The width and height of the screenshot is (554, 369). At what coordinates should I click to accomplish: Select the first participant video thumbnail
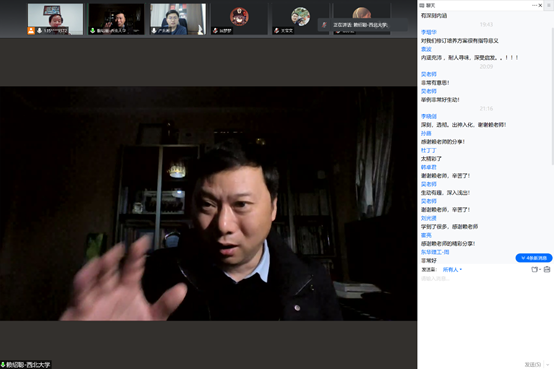(55, 19)
